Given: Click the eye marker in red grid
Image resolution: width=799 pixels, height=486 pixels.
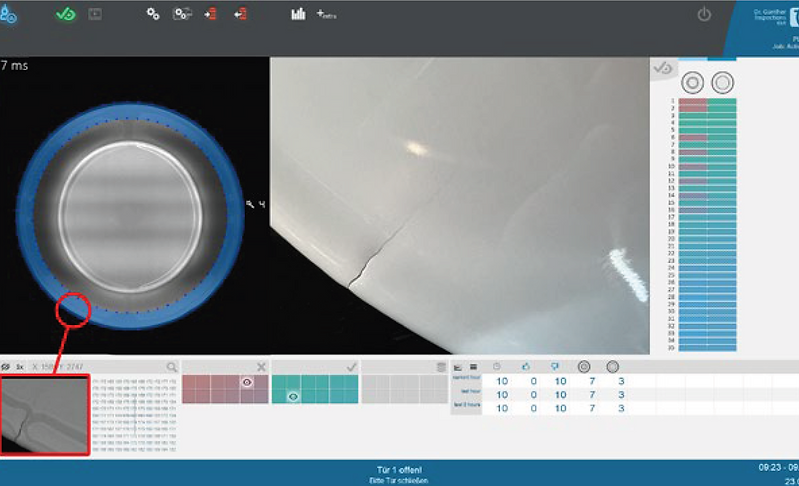Looking at the screenshot, I should click(x=247, y=382).
